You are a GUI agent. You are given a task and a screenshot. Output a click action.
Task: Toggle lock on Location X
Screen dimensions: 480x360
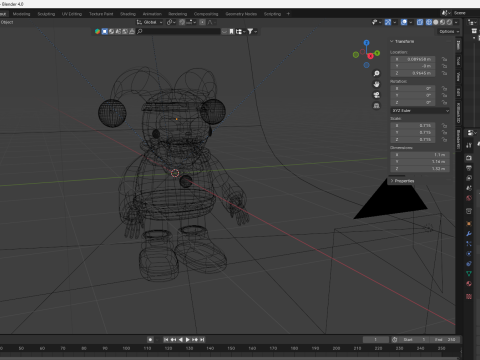(x=444, y=59)
